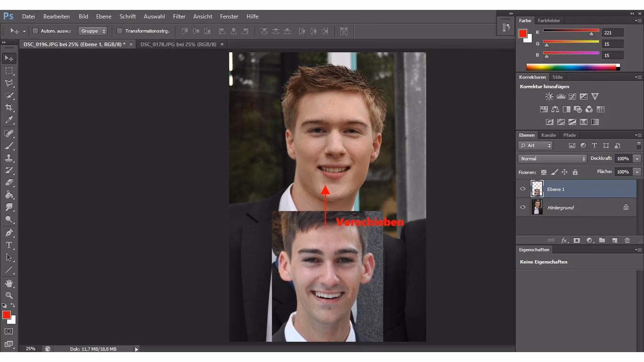Hide the Hintergrund layer

pyautogui.click(x=522, y=207)
